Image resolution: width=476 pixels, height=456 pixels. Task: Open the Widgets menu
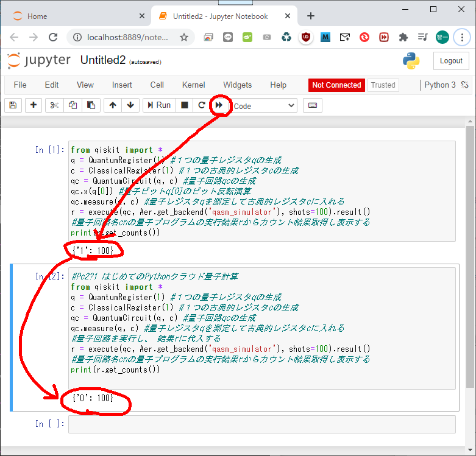[237, 85]
